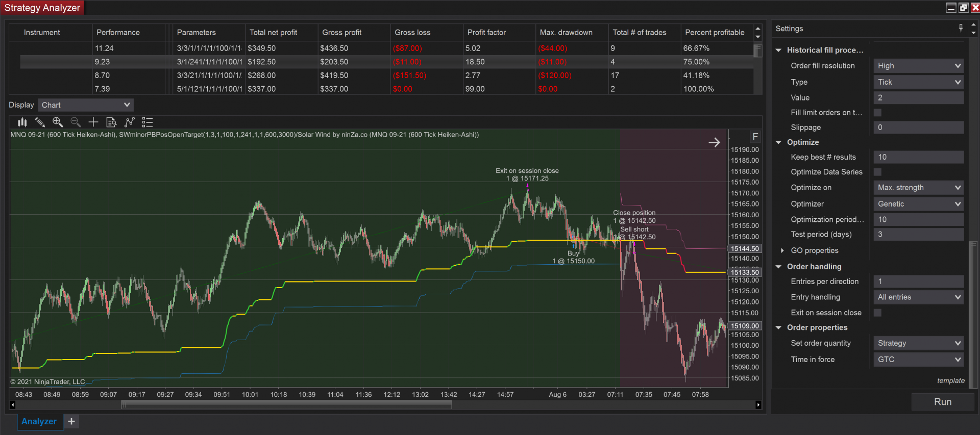
Task: Click Optimization period input field
Action: coord(919,220)
